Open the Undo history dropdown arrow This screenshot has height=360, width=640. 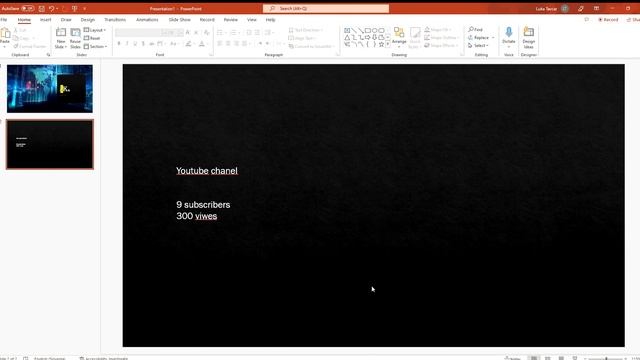click(x=58, y=9)
